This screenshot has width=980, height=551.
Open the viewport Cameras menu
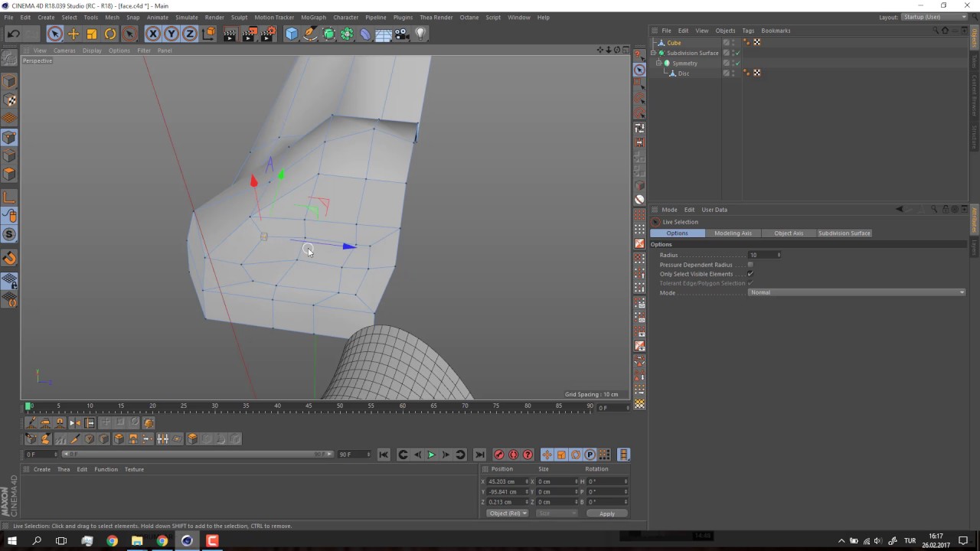[x=64, y=51]
